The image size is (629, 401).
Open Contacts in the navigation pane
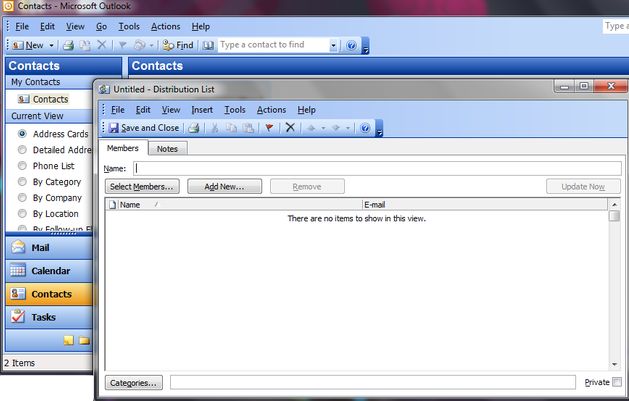pyautogui.click(x=49, y=294)
